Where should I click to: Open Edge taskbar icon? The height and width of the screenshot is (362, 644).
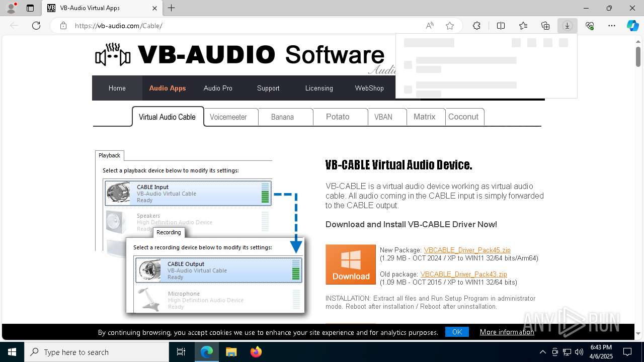pos(207,352)
